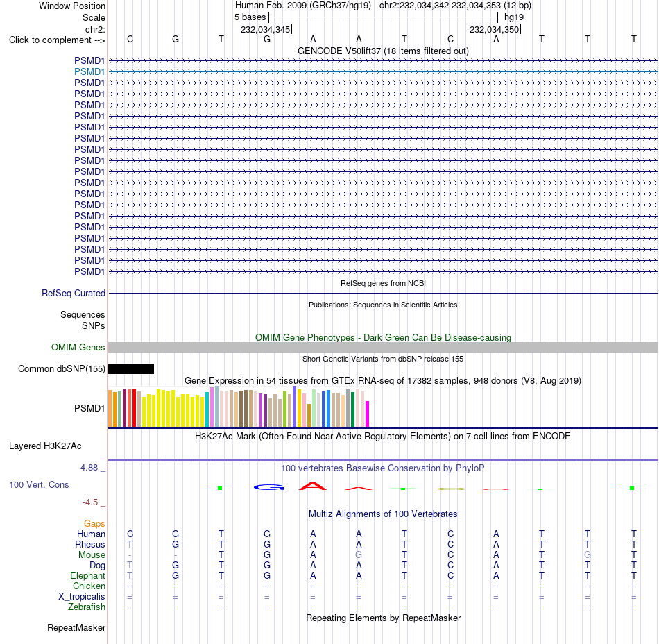
Task: Click the large red A logo in the PhyloP track
Action: [x=313, y=486]
